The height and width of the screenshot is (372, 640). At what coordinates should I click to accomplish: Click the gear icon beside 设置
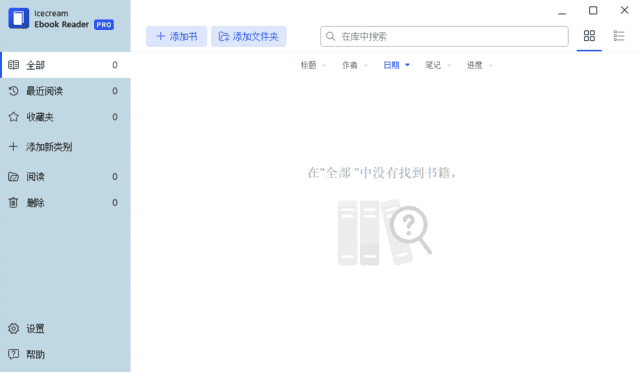tap(13, 329)
